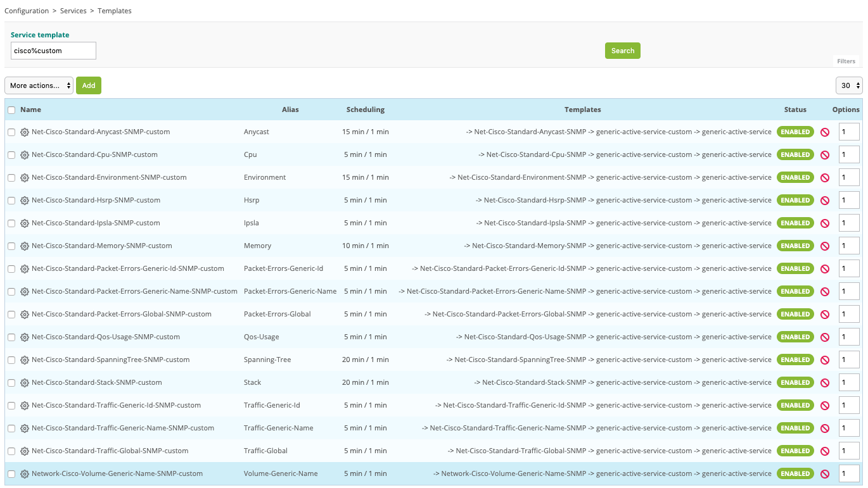
Task: Check the Net-Cisco-Standard-Hsrp-SNMP-custom row checkbox
Action: pos(11,201)
